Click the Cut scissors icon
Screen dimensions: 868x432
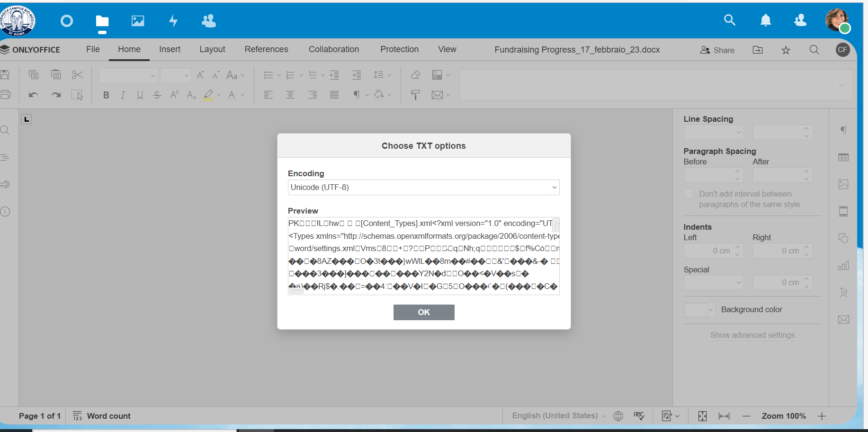pos(78,74)
